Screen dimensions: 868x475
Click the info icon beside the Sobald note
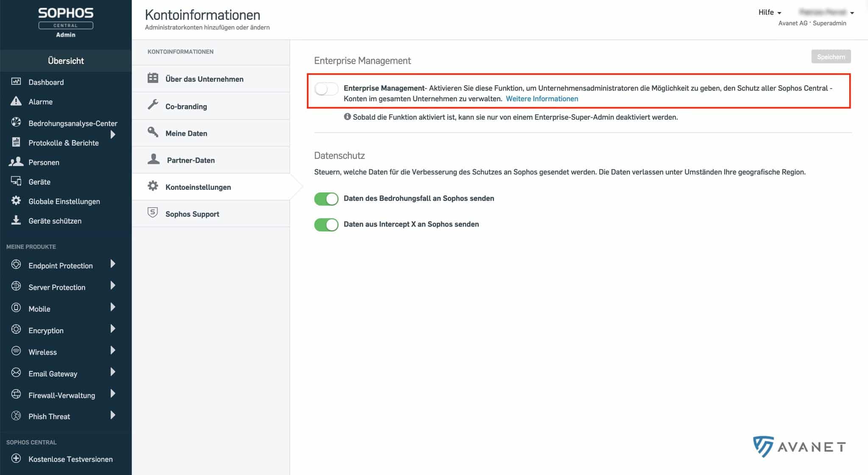click(x=347, y=117)
